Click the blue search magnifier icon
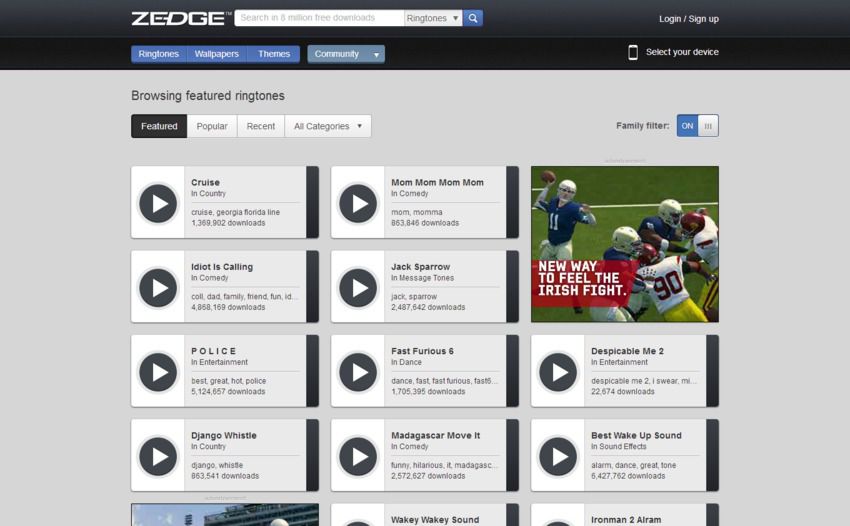The width and height of the screenshot is (850, 526). coord(473,18)
